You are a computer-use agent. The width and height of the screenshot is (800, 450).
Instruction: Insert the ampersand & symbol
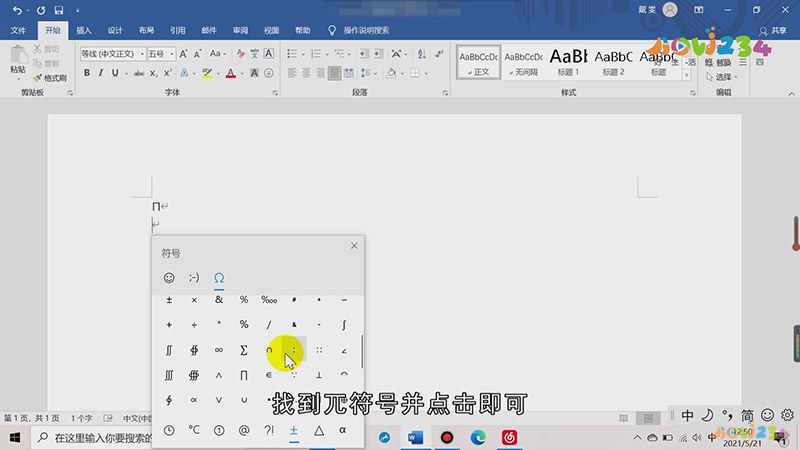tap(219, 300)
